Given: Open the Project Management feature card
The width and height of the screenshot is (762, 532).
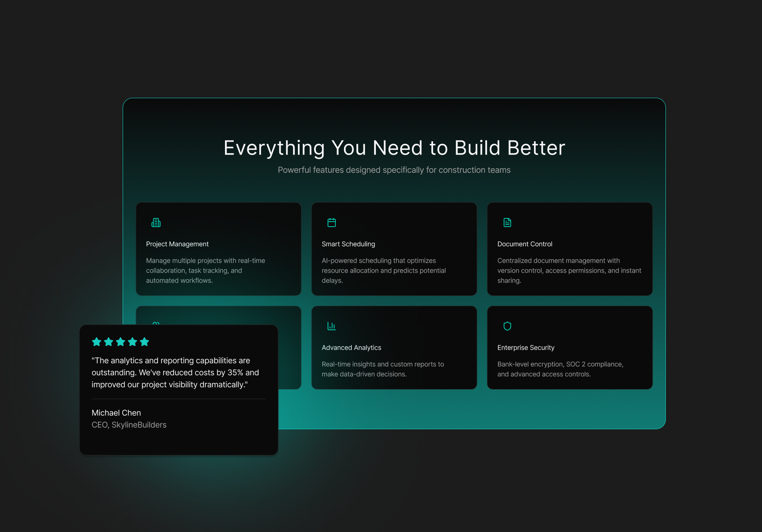Looking at the screenshot, I should pyautogui.click(x=218, y=249).
